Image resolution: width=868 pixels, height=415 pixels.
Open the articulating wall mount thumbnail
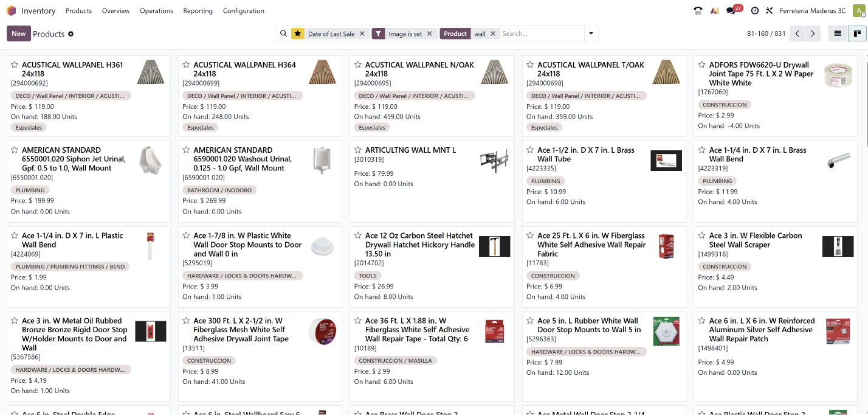point(494,161)
